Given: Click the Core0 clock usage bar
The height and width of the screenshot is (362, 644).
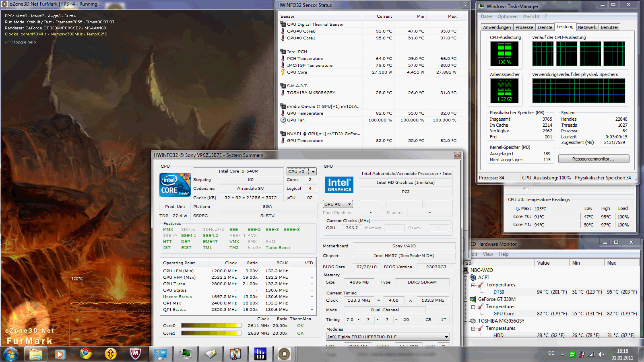Looking at the screenshot, I should pyautogui.click(x=211, y=326).
